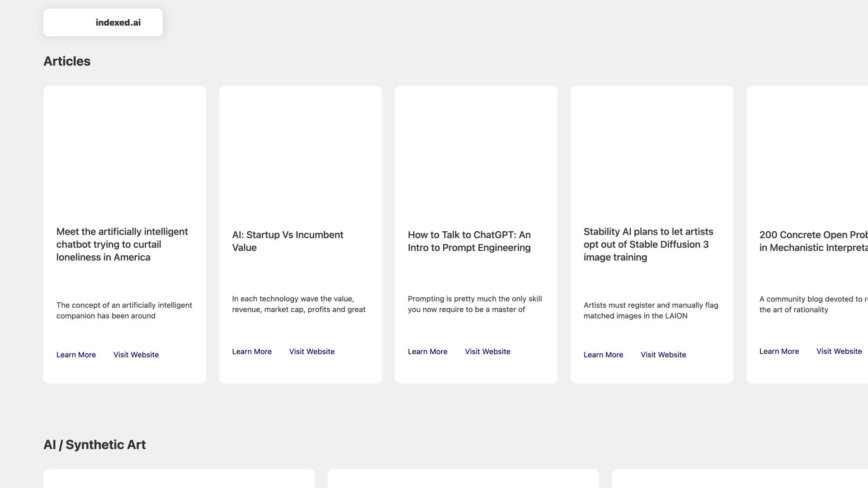Visit Website for 200 Concrete Open Problems

(x=839, y=351)
